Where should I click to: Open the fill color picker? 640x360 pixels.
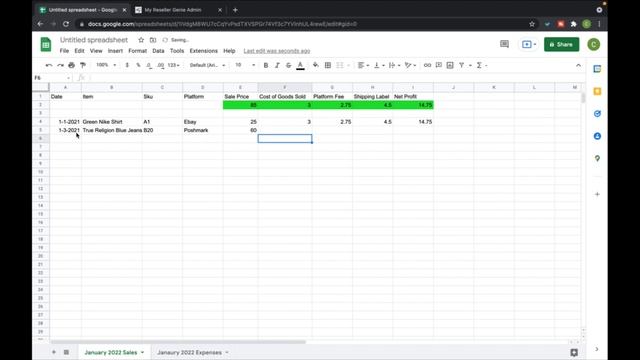tap(316, 65)
